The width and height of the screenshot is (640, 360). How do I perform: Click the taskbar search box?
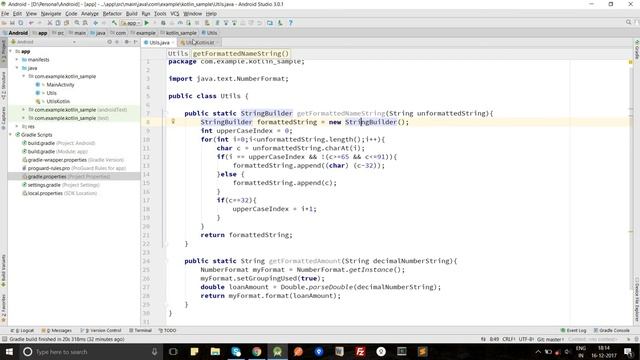click(90, 351)
